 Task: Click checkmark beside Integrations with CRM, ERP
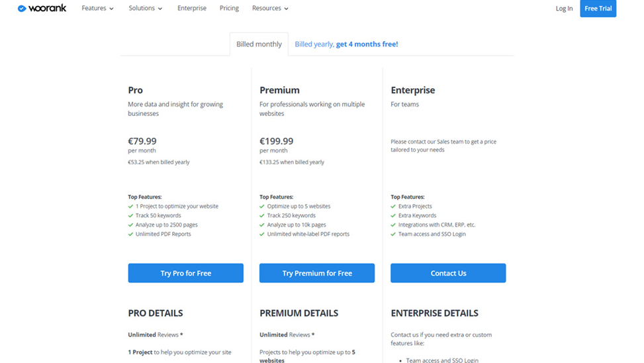pos(393,225)
